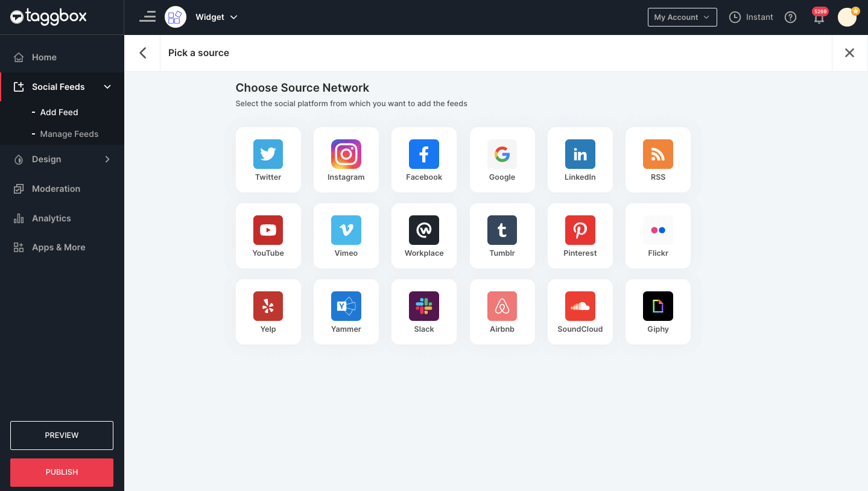
Task: Select the Giphy network icon
Action: 657,311
